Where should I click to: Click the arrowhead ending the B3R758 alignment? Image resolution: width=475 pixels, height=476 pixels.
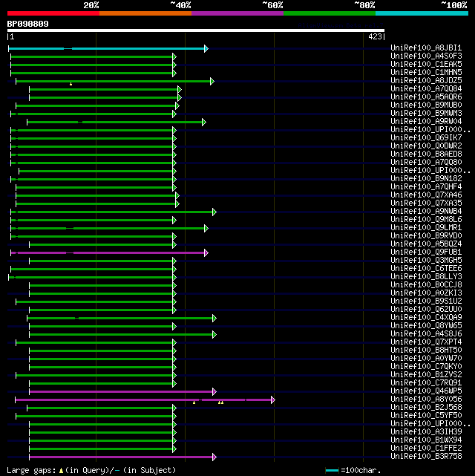[214, 457]
